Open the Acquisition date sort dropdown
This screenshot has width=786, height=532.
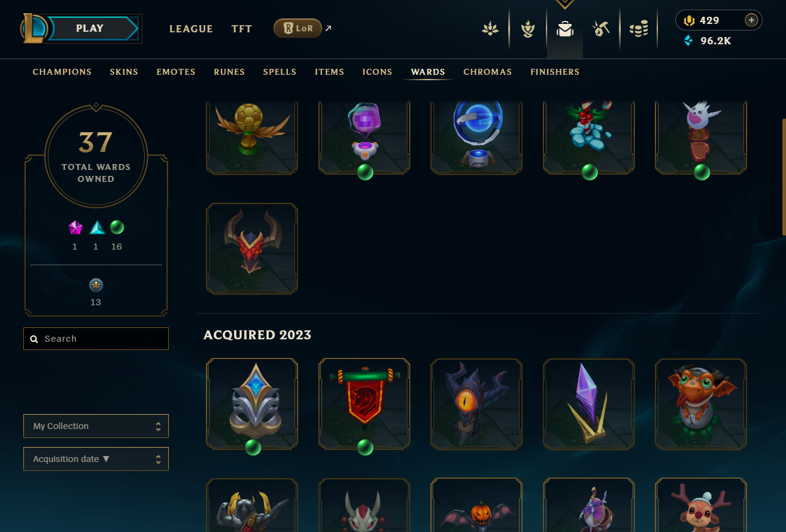96,459
